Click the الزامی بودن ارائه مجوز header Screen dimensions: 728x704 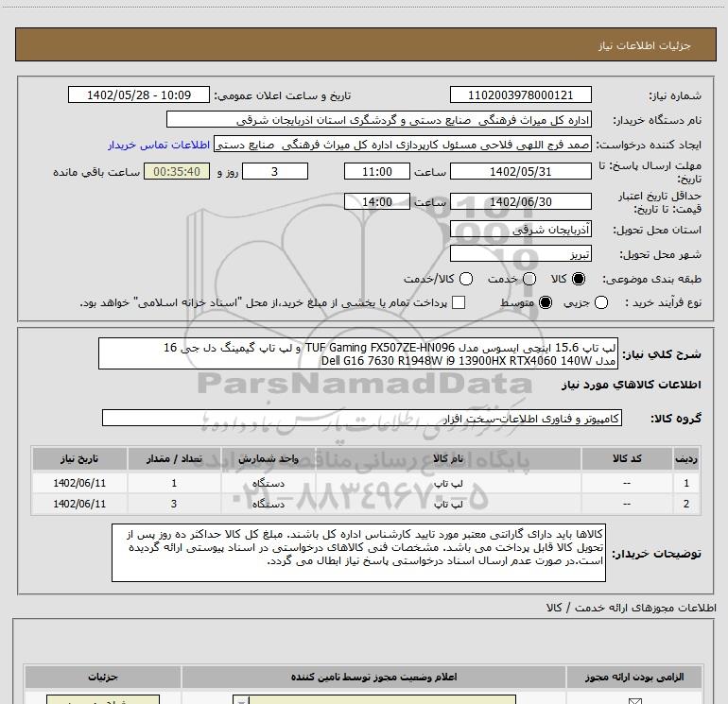(633, 678)
